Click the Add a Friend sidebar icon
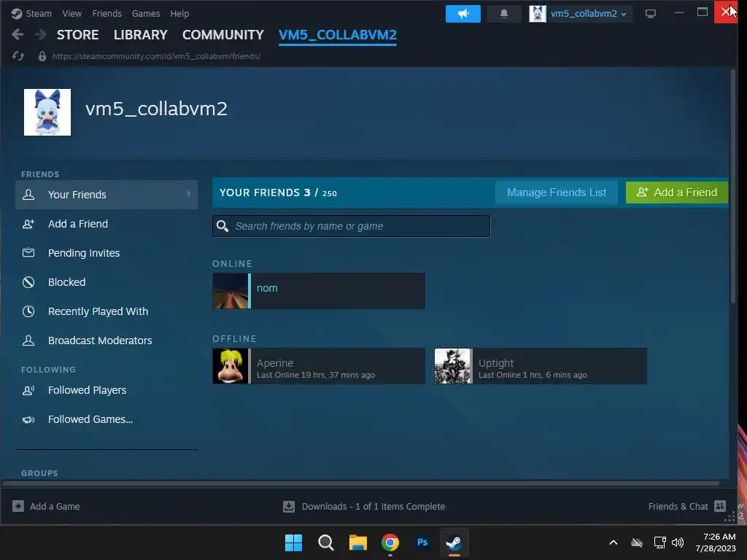747x560 pixels. (28, 224)
